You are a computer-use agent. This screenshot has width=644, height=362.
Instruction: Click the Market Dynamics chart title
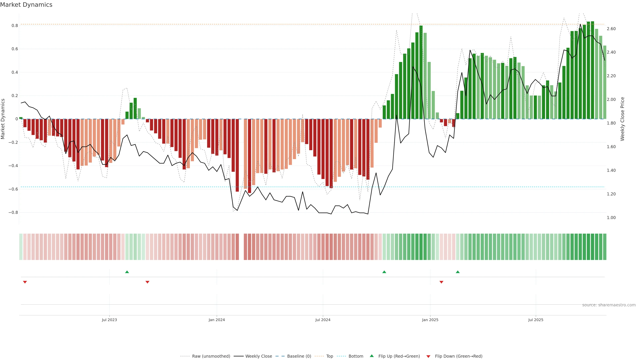pos(26,5)
